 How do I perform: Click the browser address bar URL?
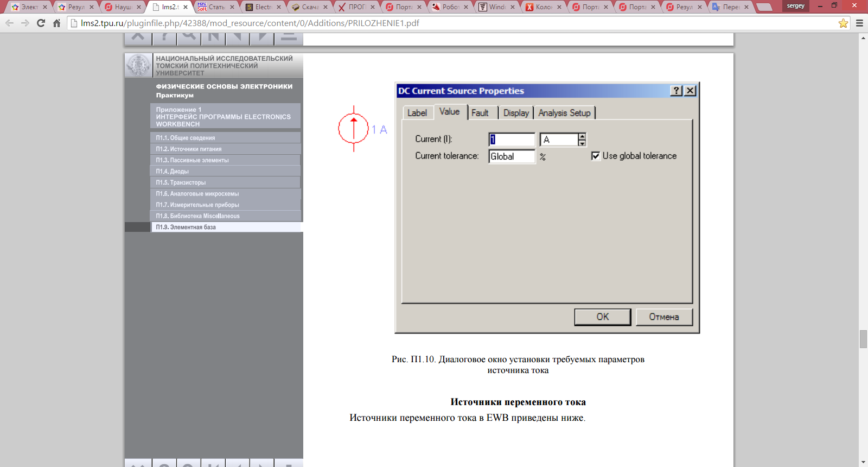pyautogui.click(x=250, y=23)
